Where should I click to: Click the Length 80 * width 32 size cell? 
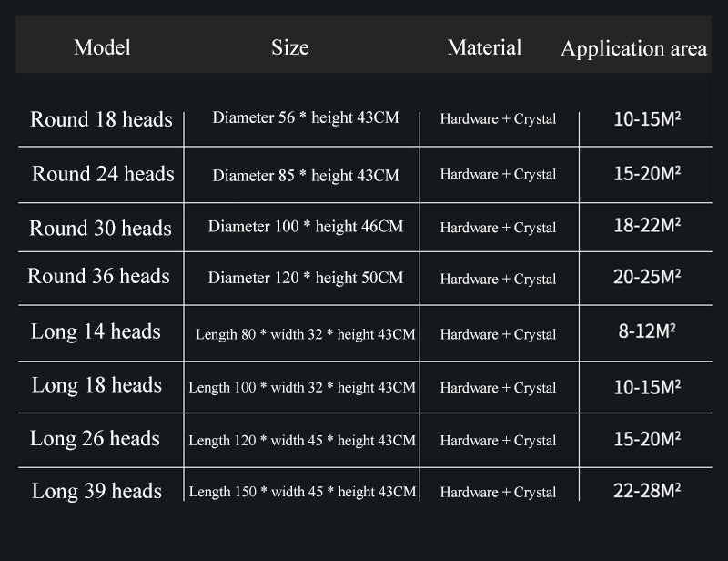305,334
